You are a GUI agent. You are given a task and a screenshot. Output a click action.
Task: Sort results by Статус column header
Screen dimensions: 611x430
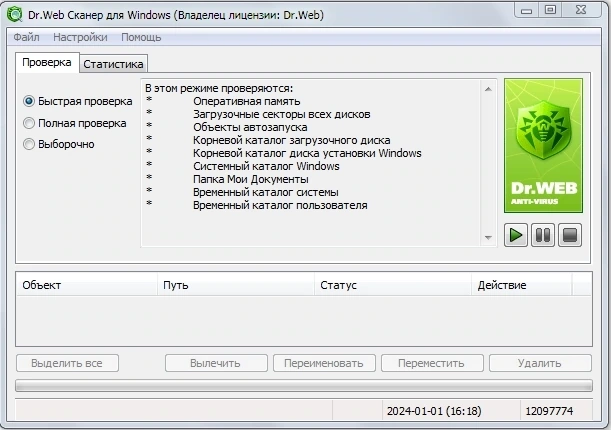coord(393,285)
